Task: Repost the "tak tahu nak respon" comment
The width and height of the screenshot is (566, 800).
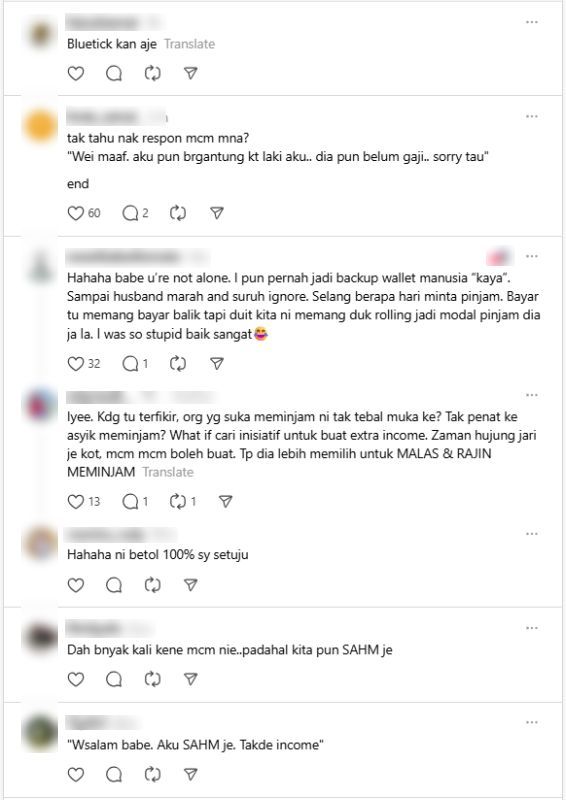Action: (x=178, y=213)
